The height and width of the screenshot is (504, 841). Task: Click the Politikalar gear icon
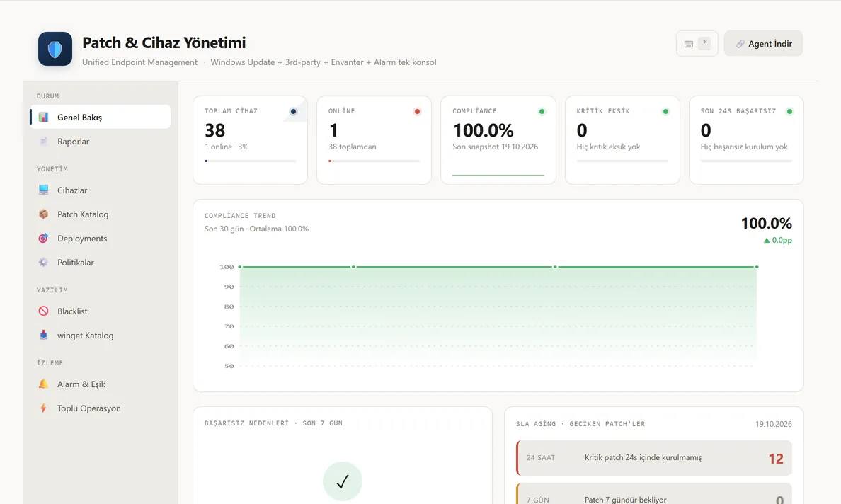coord(43,262)
